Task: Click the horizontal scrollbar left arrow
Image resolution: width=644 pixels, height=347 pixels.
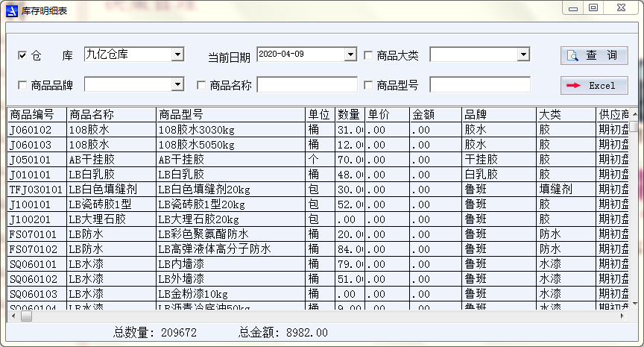Action: click(13, 316)
